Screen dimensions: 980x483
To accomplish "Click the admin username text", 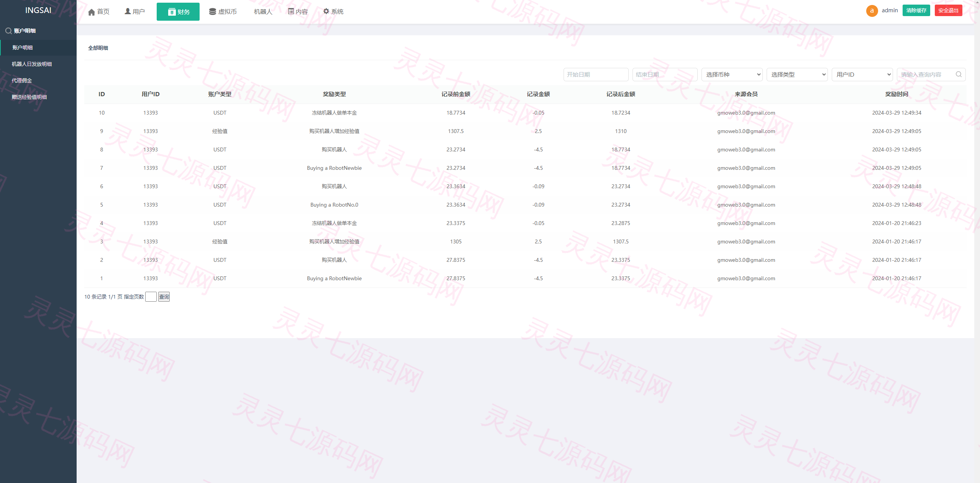I will 890,10.
